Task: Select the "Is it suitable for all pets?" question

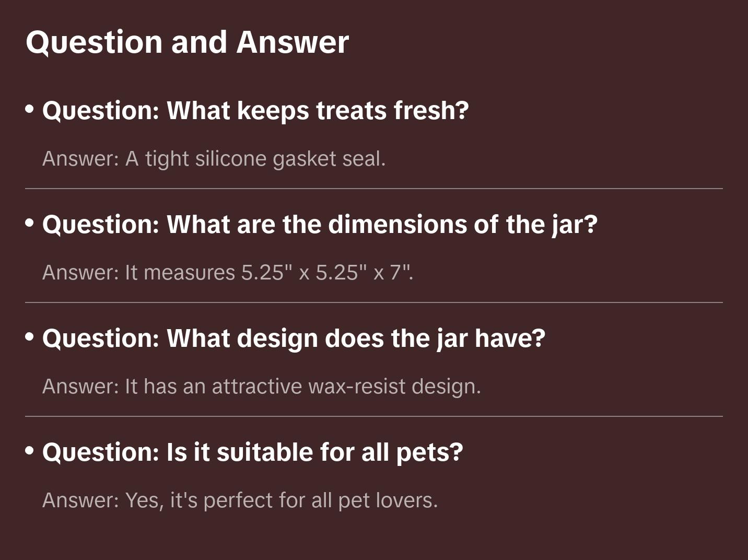Action: click(252, 452)
